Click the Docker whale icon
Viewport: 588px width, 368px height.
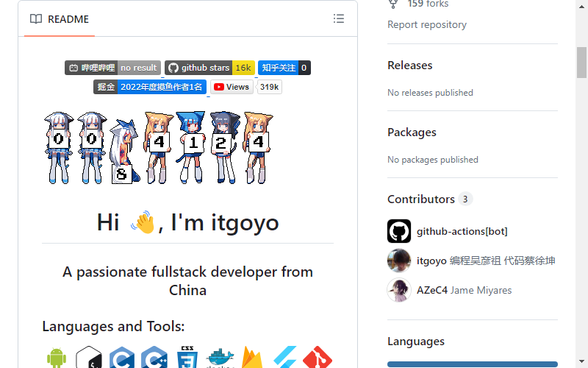click(220, 358)
